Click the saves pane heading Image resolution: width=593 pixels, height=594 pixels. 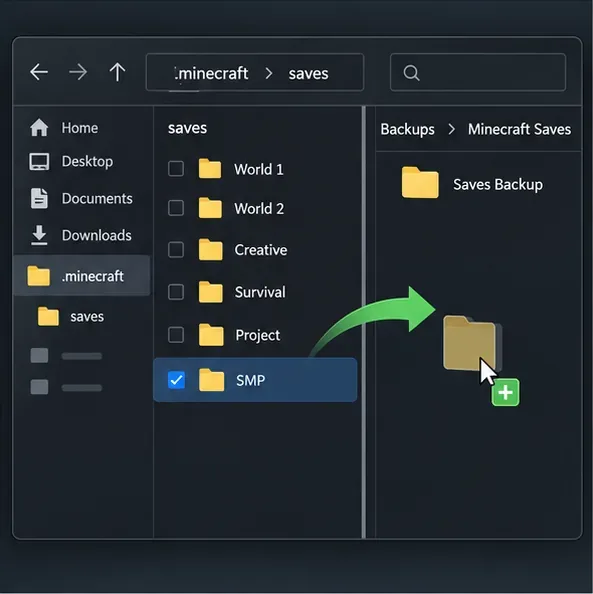click(x=188, y=128)
